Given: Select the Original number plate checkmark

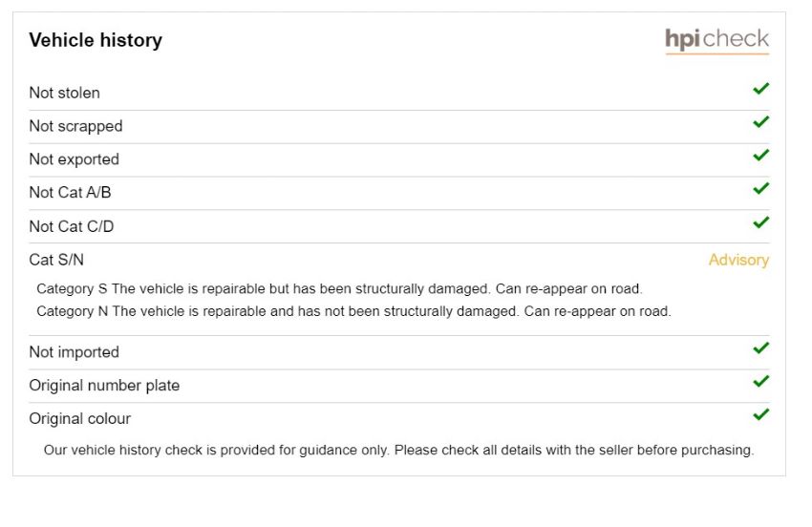Looking at the screenshot, I should tap(760, 382).
